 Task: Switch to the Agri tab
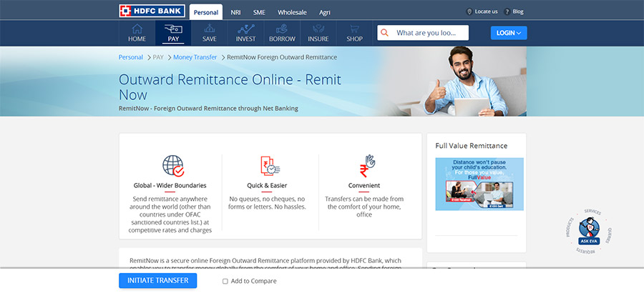325,12
